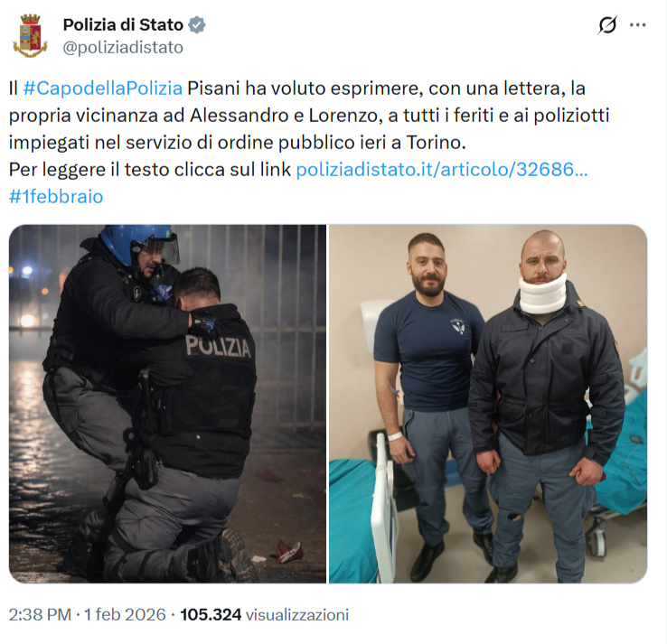Open the poliziadistato.it/articolo link
The height and width of the screenshot is (644, 667).
[x=442, y=170]
